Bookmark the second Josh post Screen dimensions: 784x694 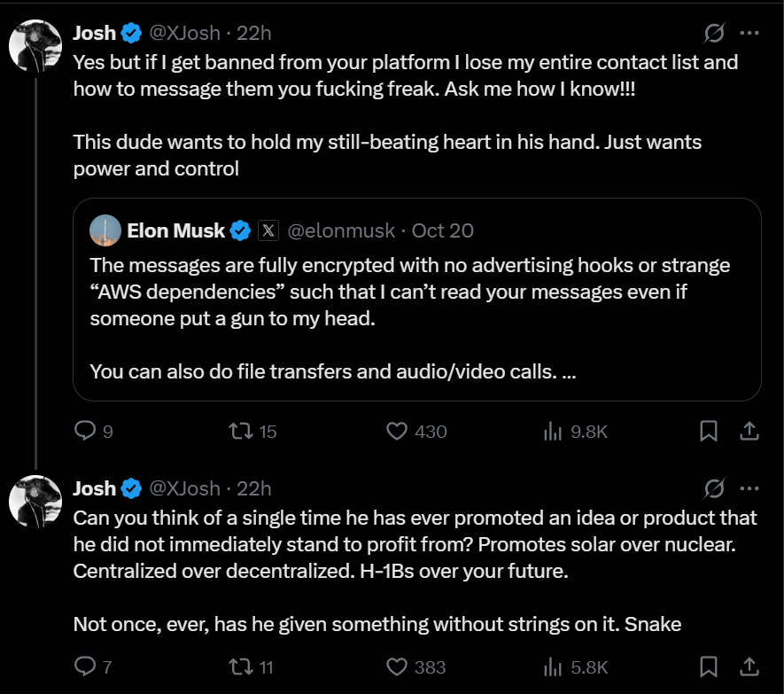(709, 666)
